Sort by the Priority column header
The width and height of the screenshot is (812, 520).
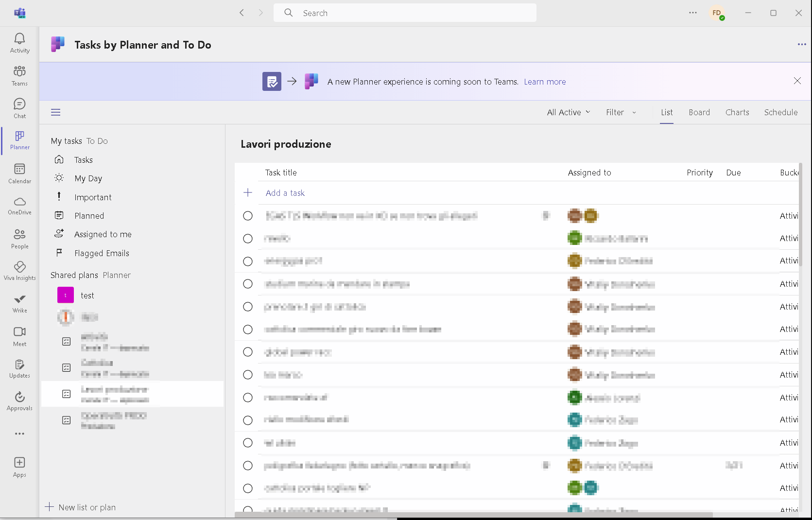pos(700,173)
